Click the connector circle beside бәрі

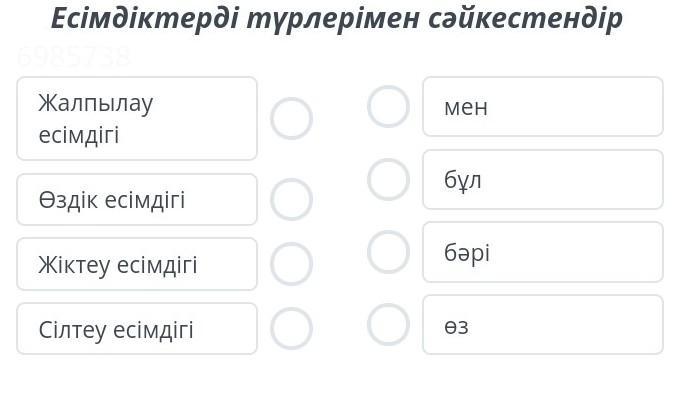pos(388,252)
